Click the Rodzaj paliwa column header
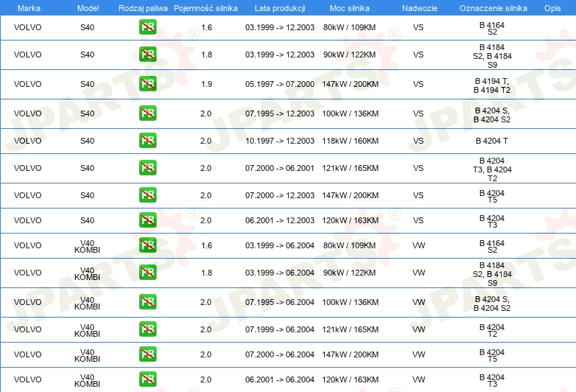The height and width of the screenshot is (392, 576). (x=143, y=7)
